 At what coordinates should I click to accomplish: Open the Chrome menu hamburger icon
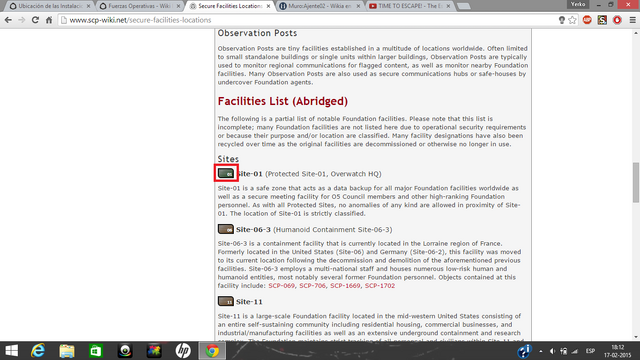[x=632, y=20]
